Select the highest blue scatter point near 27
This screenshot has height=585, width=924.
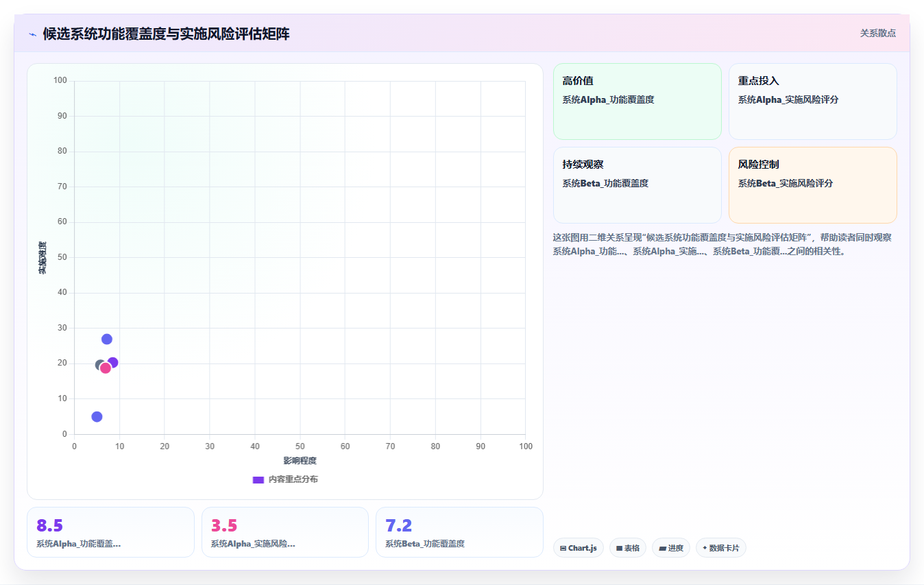point(107,339)
